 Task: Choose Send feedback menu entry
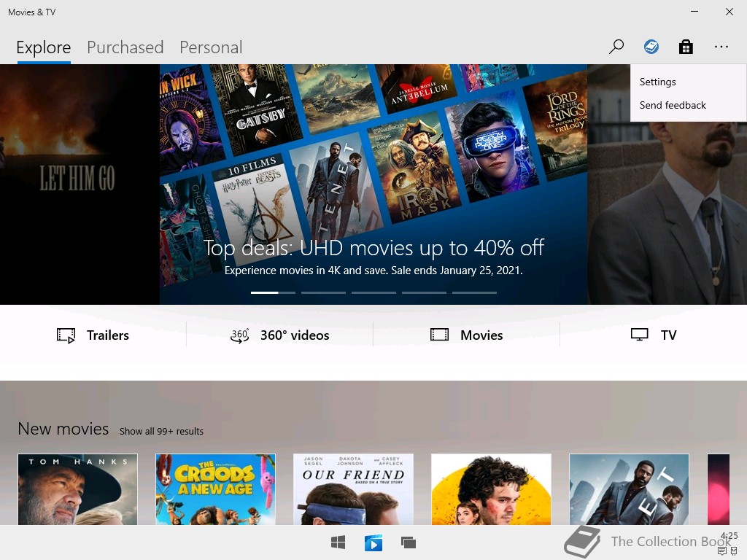[x=689, y=105]
